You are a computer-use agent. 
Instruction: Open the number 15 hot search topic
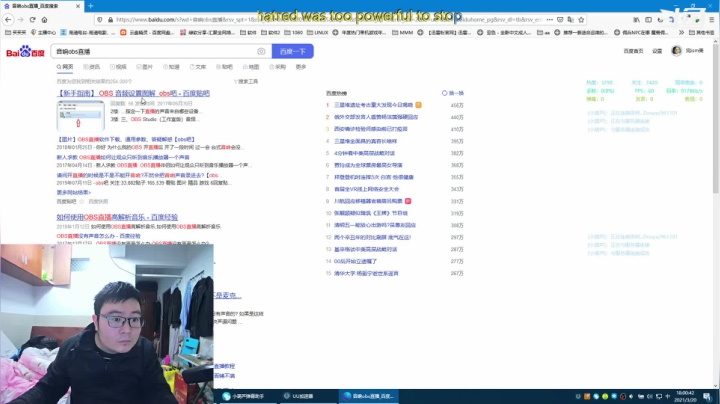click(x=366, y=274)
